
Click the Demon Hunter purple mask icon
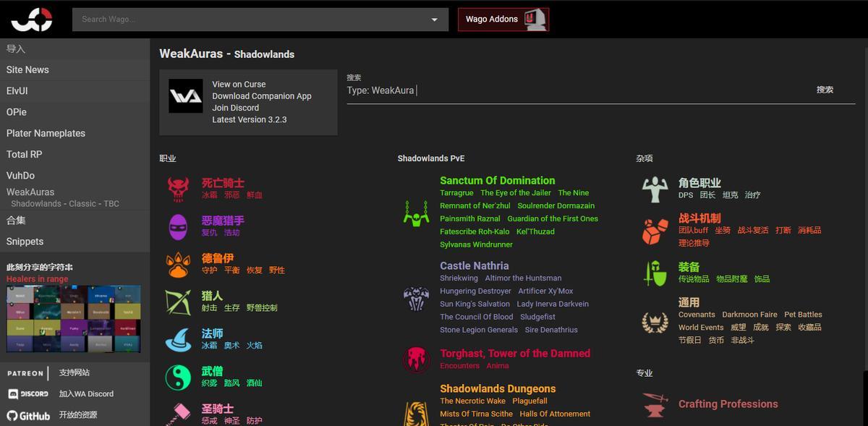tap(178, 226)
